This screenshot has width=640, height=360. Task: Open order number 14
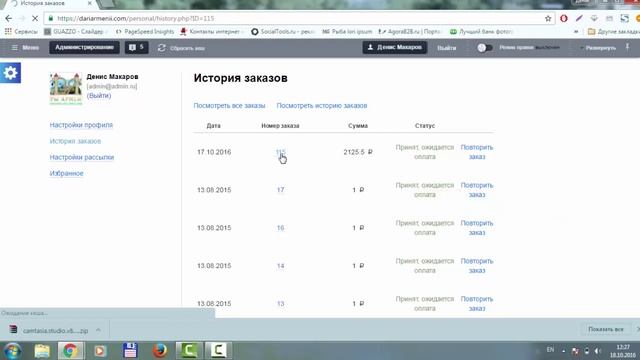click(x=280, y=266)
